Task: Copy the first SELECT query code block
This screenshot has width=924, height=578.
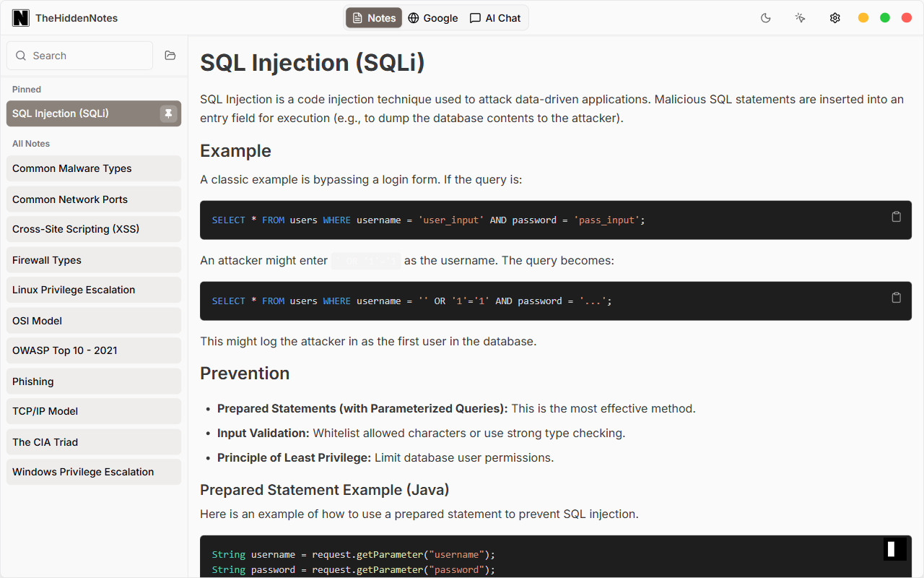Action: (x=896, y=217)
